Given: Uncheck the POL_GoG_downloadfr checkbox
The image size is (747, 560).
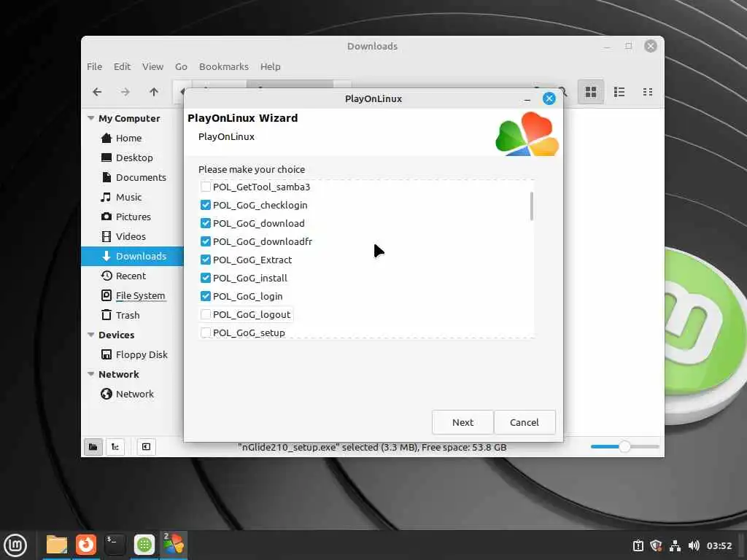Looking at the screenshot, I should tap(205, 241).
